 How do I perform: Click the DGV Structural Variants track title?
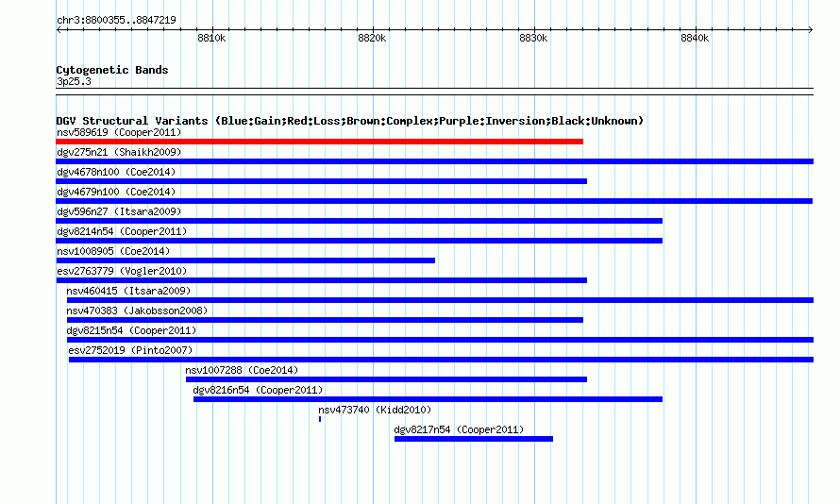tap(350, 121)
